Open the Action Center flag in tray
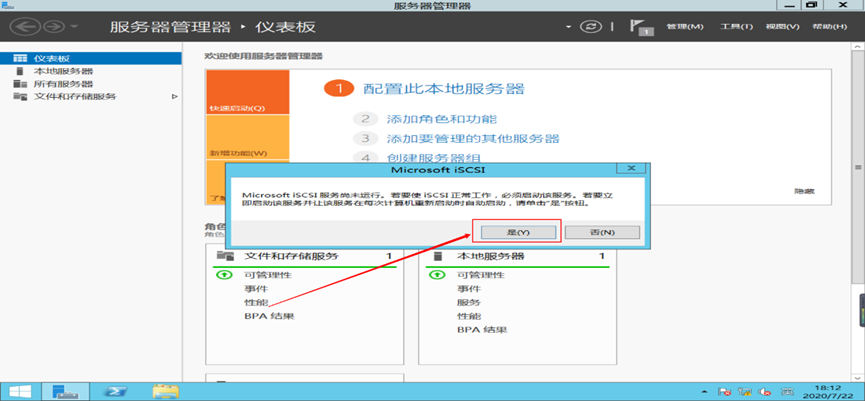 click(725, 392)
